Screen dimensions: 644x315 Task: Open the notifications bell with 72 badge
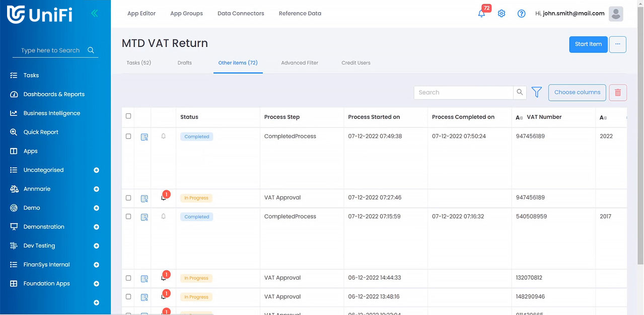pyautogui.click(x=482, y=14)
